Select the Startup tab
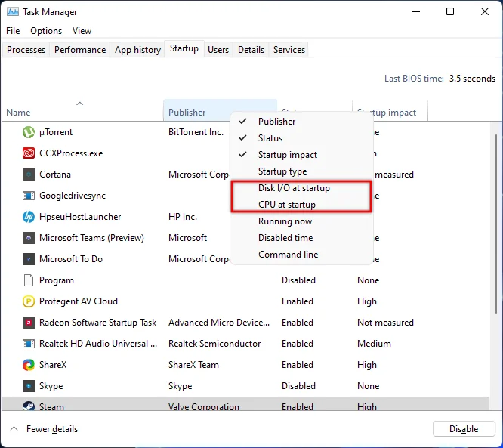503x448 pixels. (x=184, y=49)
